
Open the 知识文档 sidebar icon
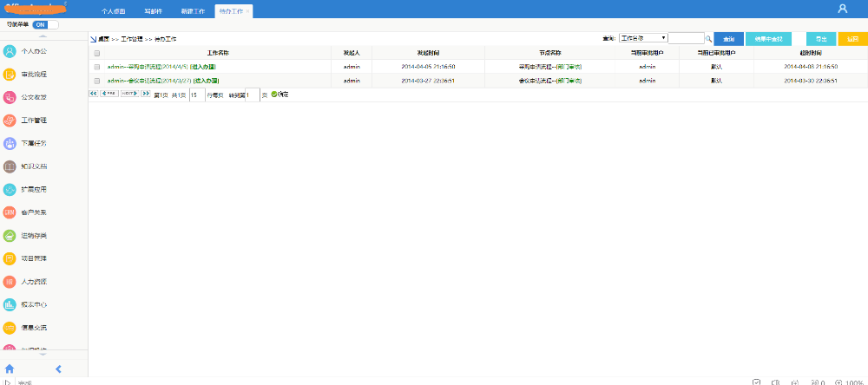click(10, 166)
